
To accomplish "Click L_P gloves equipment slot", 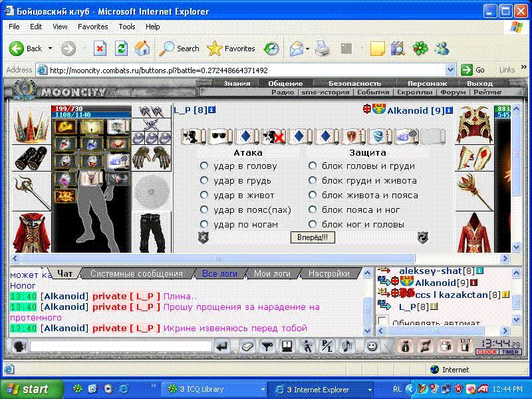I will pyautogui.click(x=152, y=158).
